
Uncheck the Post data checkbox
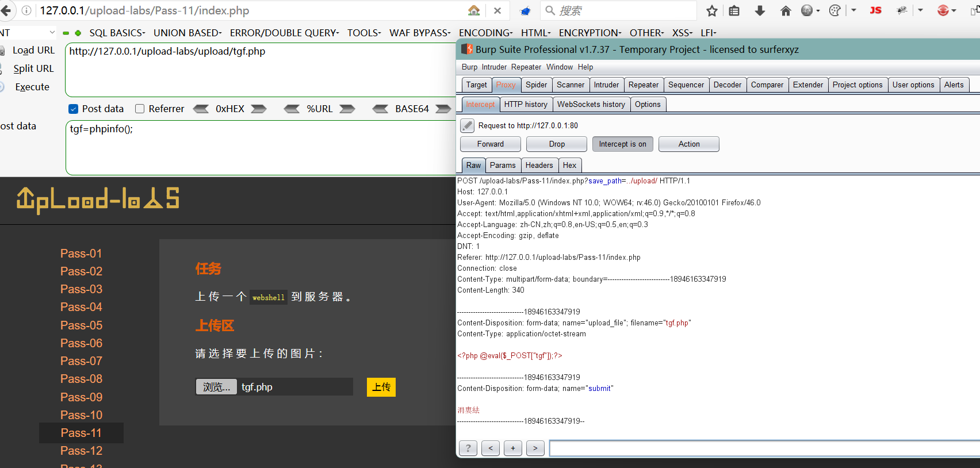click(73, 109)
